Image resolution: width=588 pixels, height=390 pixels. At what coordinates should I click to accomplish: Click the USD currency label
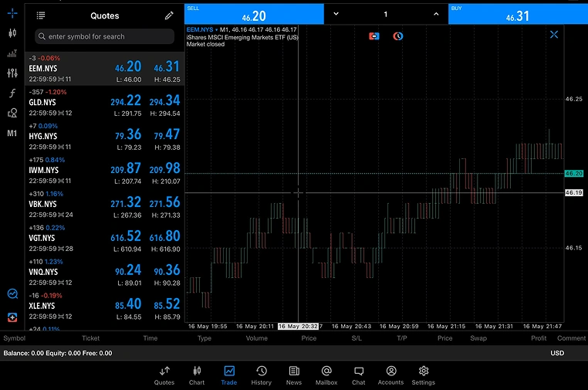point(557,353)
